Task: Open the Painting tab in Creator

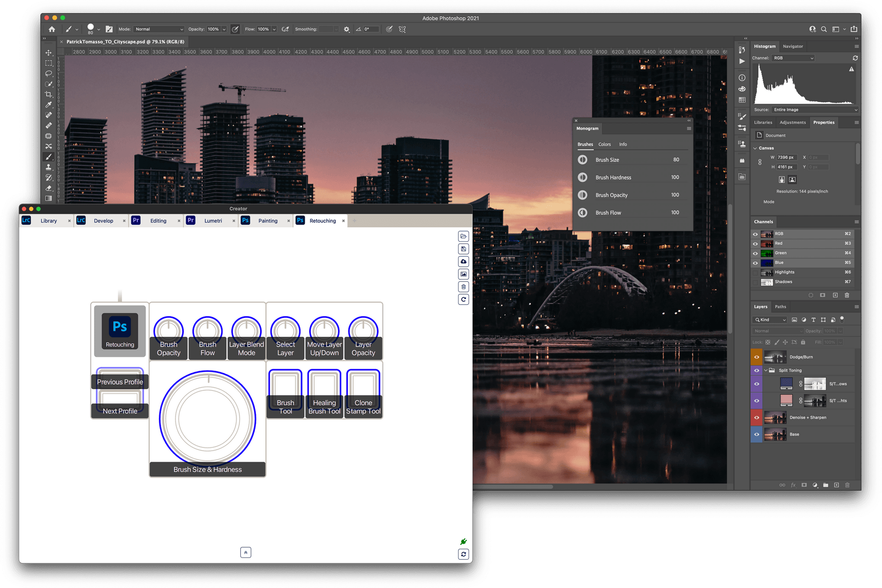Action: [268, 220]
